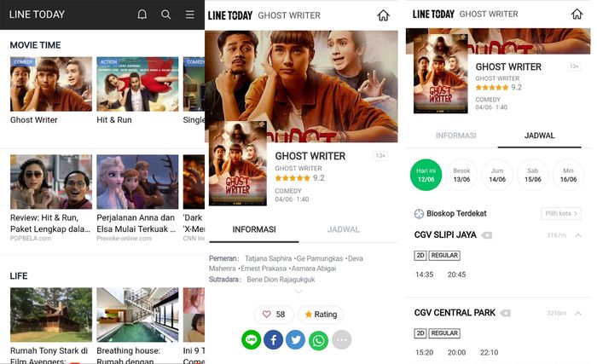Open INFORMASI tab on right screen
This screenshot has height=364, width=597.
pos(455,136)
